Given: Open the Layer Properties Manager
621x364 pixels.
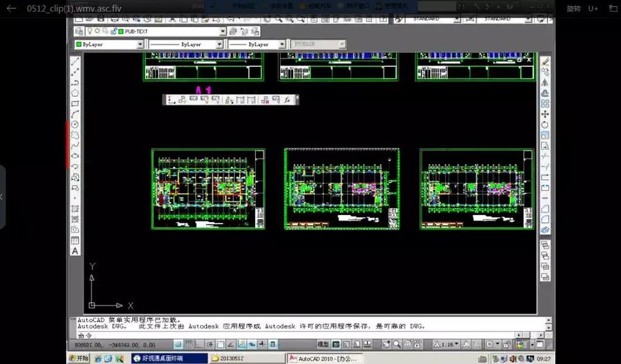Looking at the screenshot, I should tap(79, 31).
